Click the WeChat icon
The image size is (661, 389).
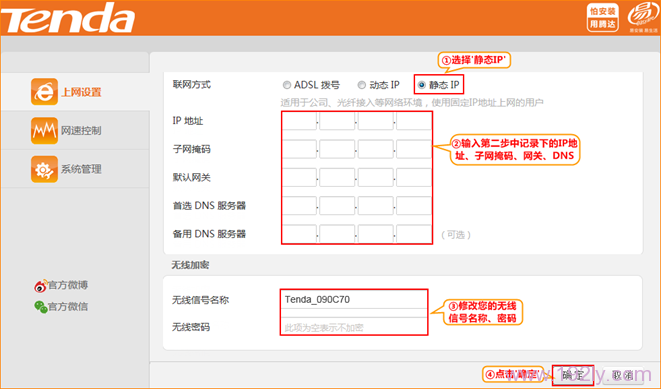tap(40, 306)
